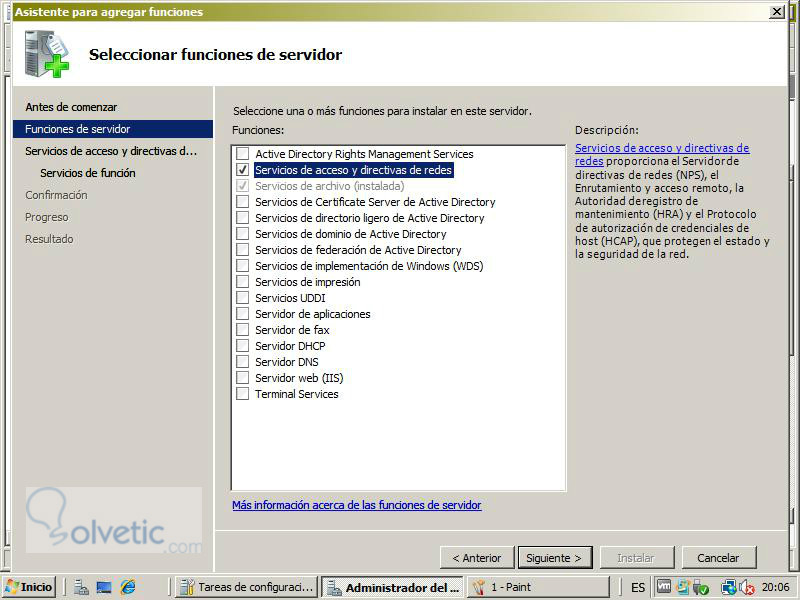Check Active Directory Rights Management Services box
800x600 pixels.
coord(242,154)
